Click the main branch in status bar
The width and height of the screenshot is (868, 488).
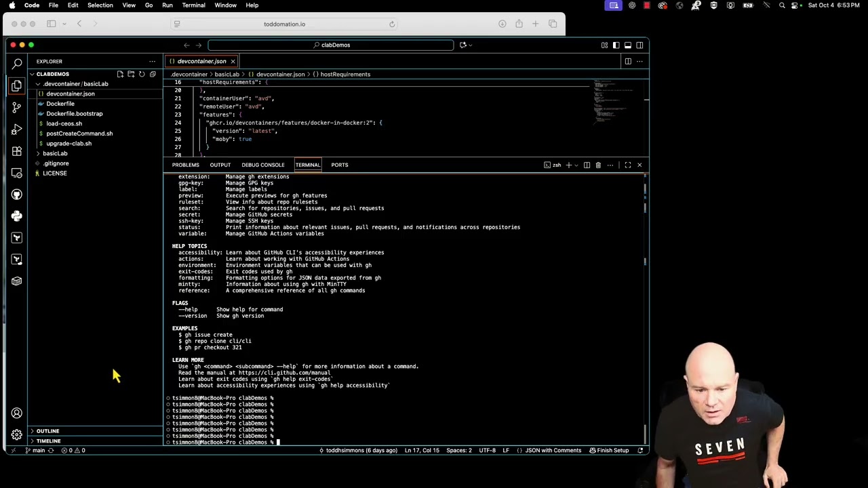[x=35, y=450]
